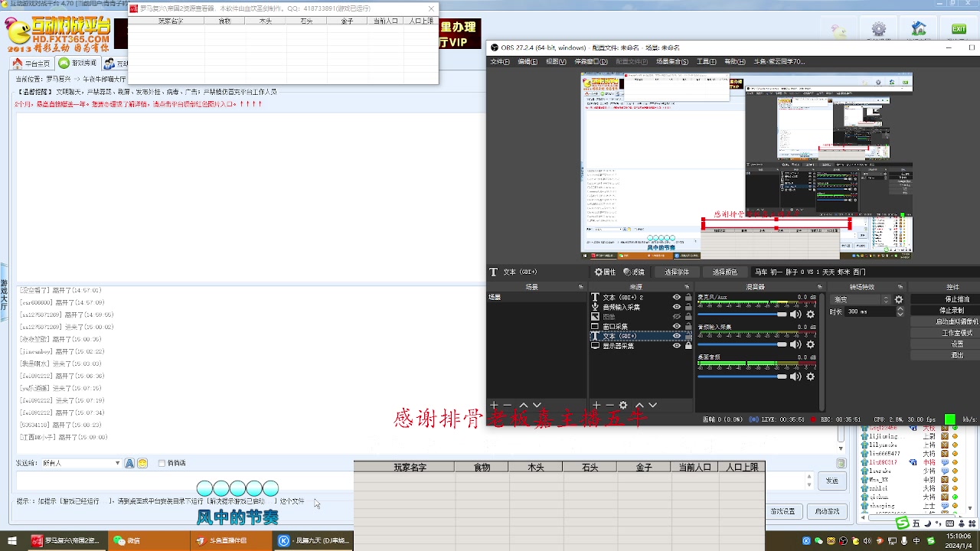Click 发送 send message button
980x551 pixels.
[831, 481]
